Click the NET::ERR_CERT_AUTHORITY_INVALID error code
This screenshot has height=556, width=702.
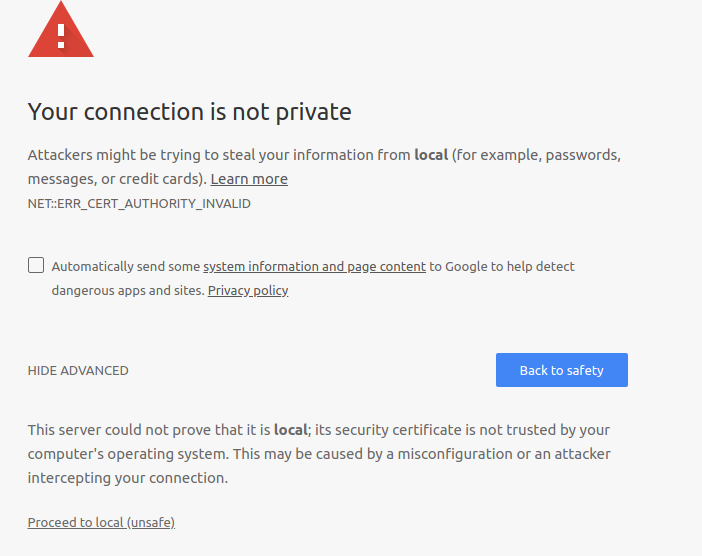coord(139,204)
